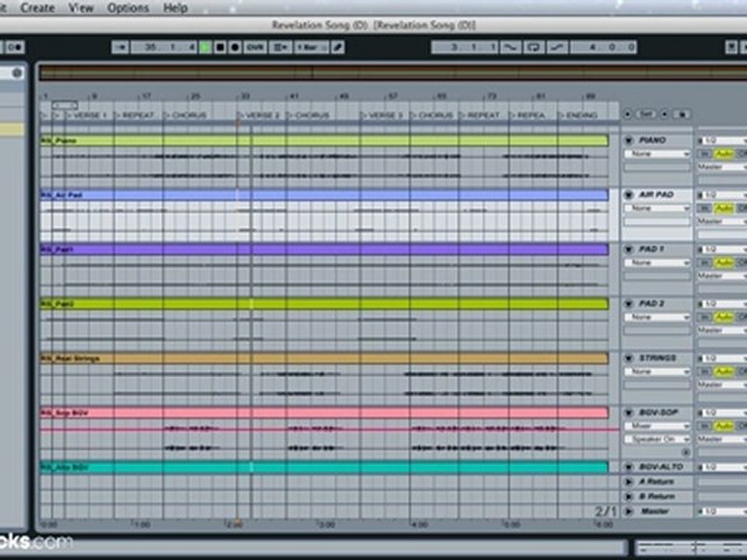Viewport: 747px width, 560px height.
Task: Click the Follow arrow icon in toolbar
Action: (x=120, y=47)
